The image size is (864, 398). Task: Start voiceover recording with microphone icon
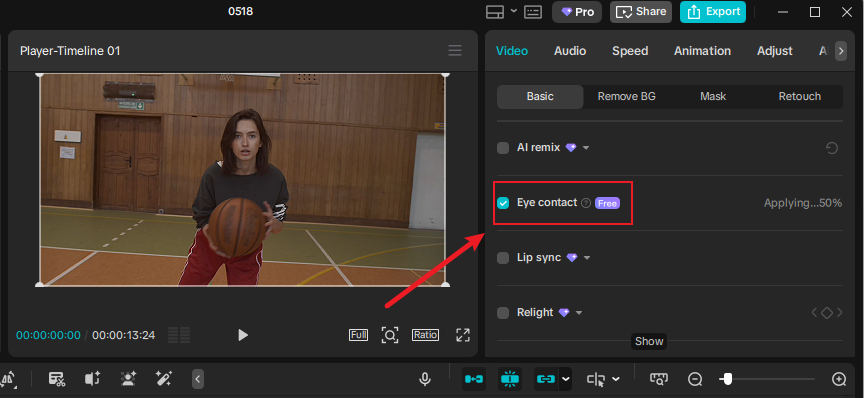pos(424,379)
